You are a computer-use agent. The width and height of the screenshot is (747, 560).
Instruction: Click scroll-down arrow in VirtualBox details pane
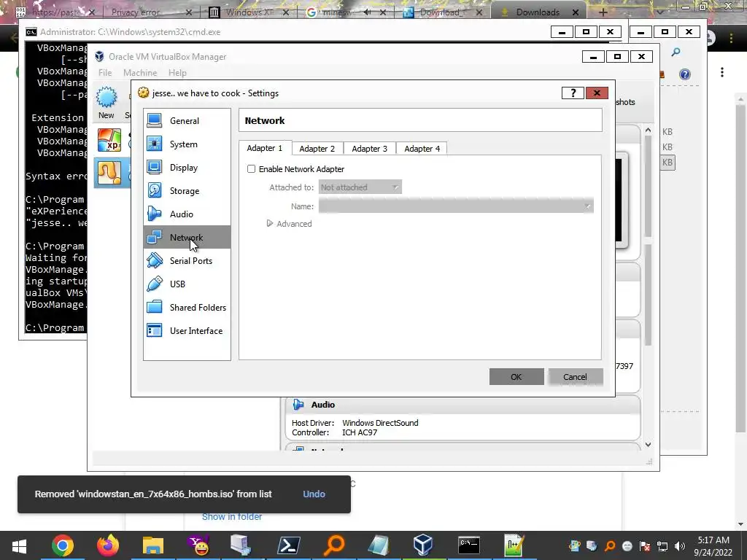tap(648, 444)
